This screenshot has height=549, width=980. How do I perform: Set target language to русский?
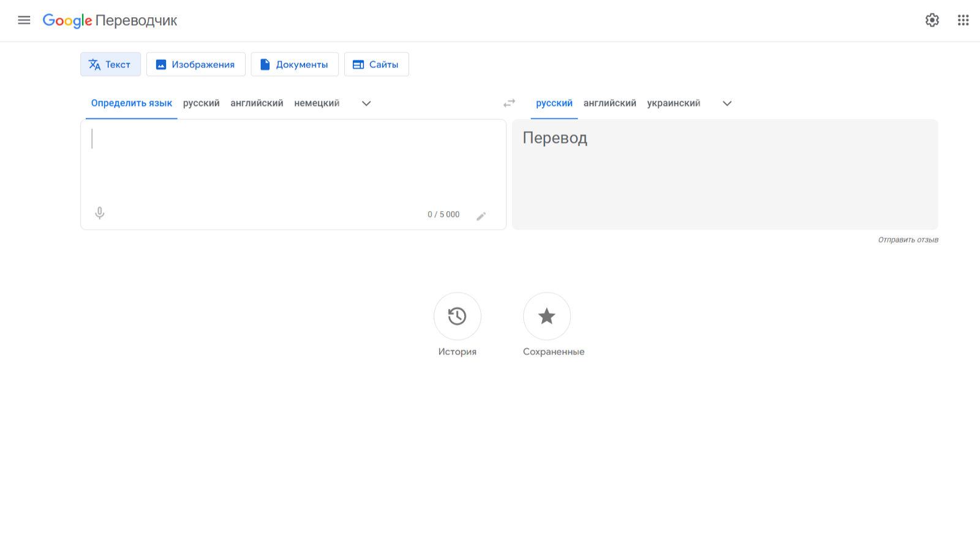pos(554,103)
